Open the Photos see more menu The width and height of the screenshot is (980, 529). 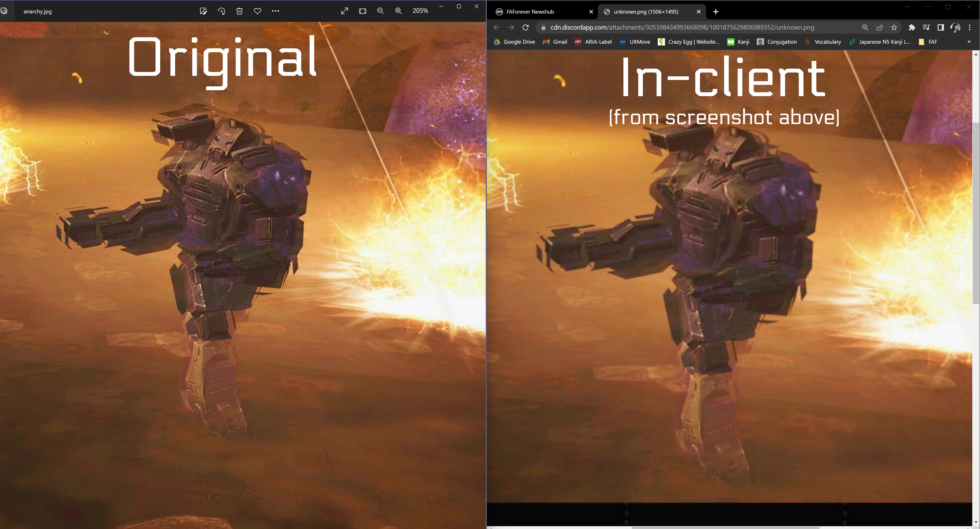(275, 11)
